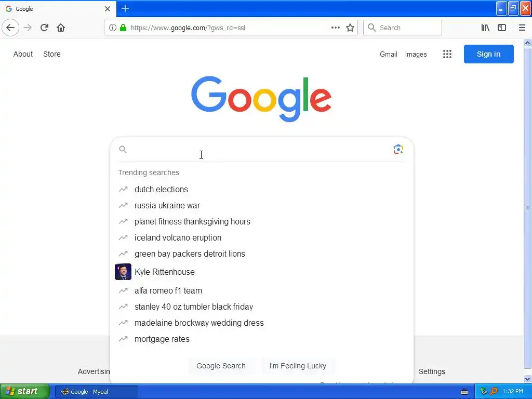Screen dimensions: 532x399
Task: Click the forward navigation arrow
Action: [28, 28]
